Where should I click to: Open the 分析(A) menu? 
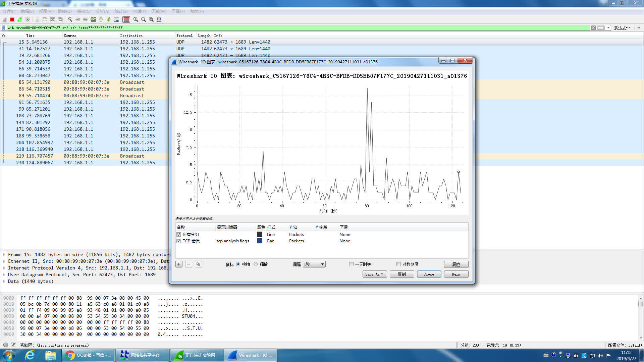[102, 11]
